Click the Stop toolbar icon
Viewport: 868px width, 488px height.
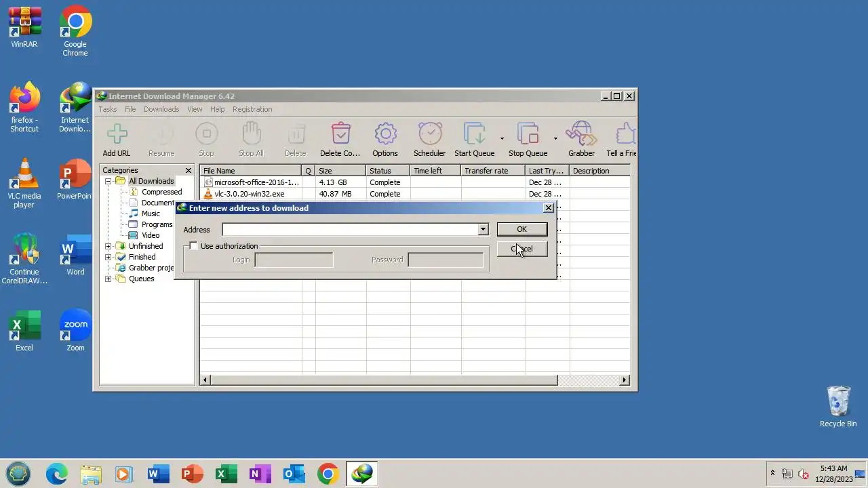click(206, 134)
